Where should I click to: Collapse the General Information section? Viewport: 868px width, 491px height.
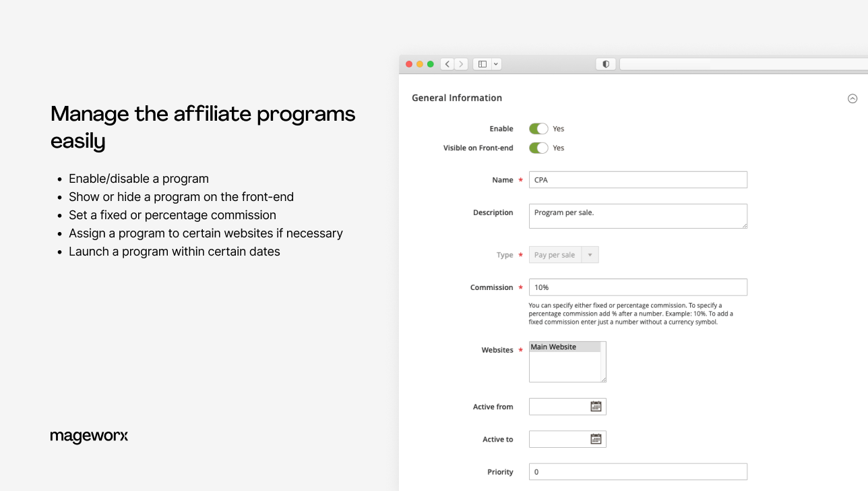click(x=852, y=98)
